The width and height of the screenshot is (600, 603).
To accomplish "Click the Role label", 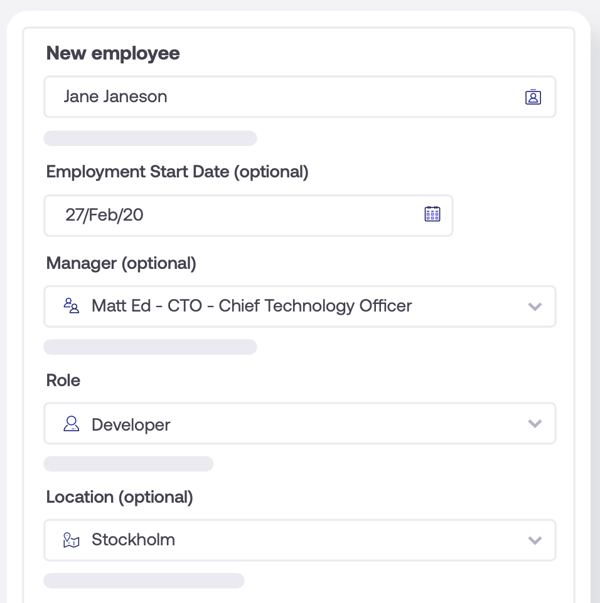I will [63, 381].
